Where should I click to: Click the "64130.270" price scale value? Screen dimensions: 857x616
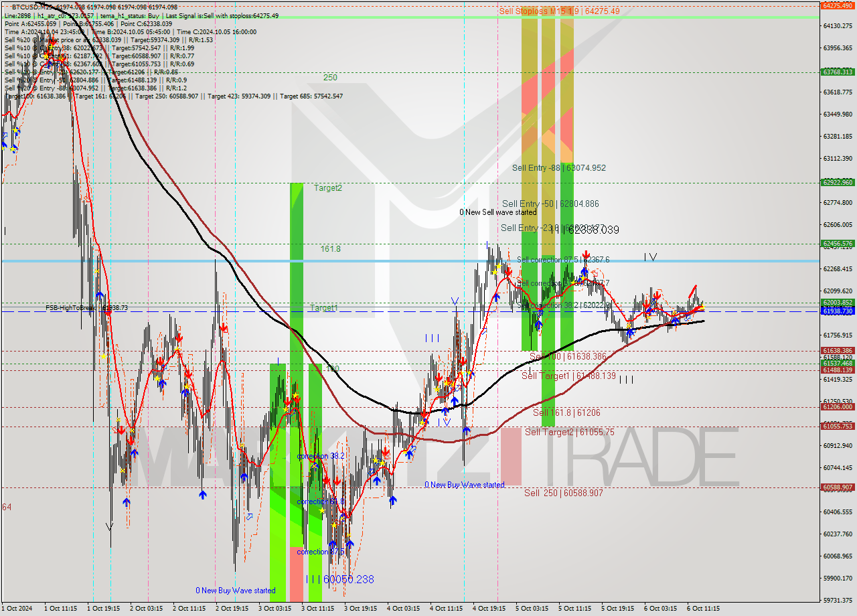[838, 26]
